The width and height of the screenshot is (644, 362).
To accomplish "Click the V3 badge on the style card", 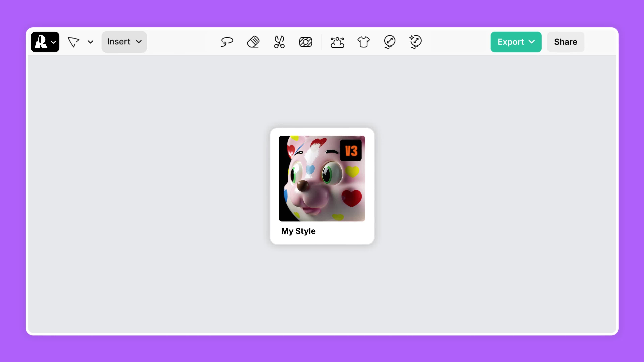I will click(x=351, y=150).
